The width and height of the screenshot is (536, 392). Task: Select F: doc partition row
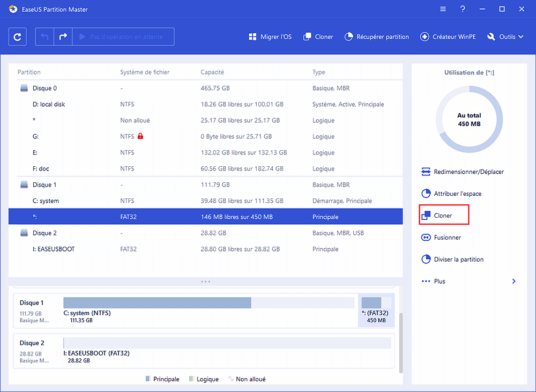[x=205, y=168]
